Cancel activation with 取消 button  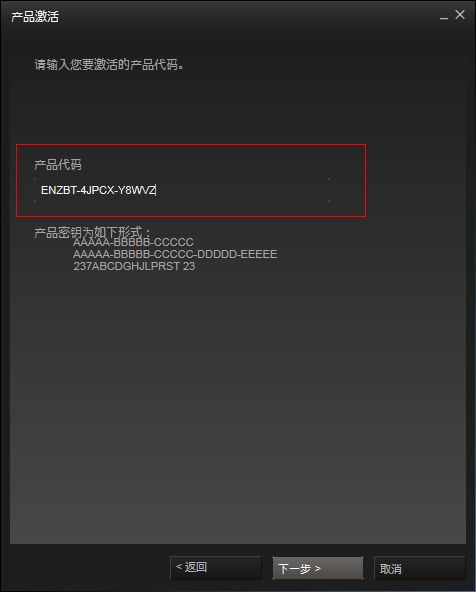coord(419,568)
